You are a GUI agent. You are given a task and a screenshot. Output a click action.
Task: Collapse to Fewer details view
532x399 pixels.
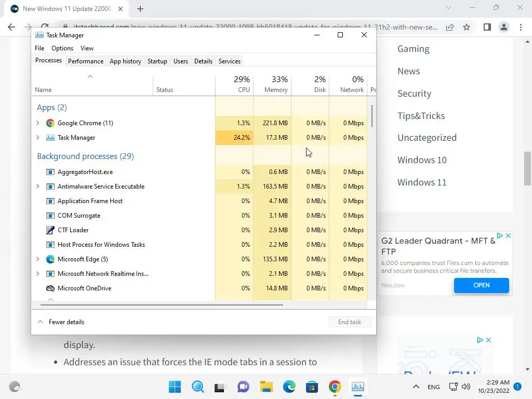[x=61, y=322]
